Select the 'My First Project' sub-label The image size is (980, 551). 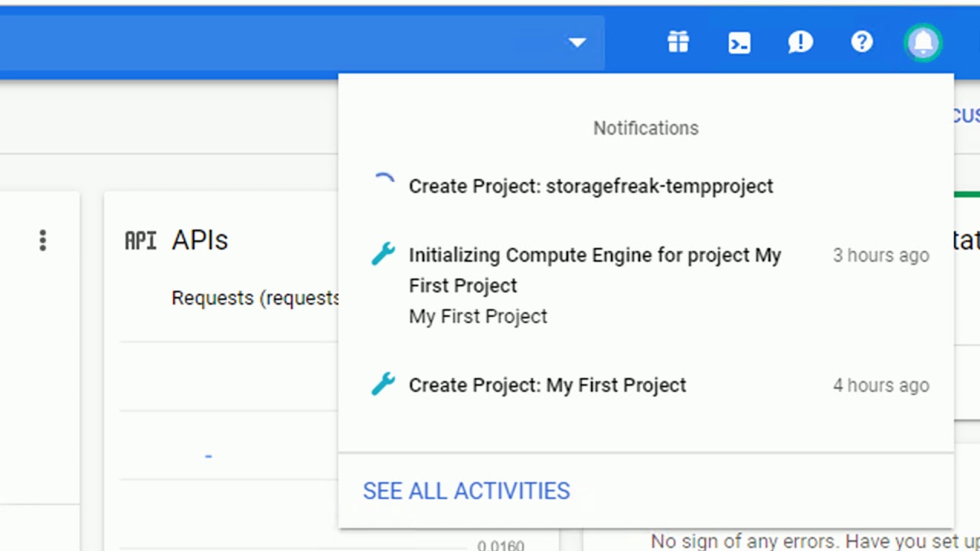[478, 316]
